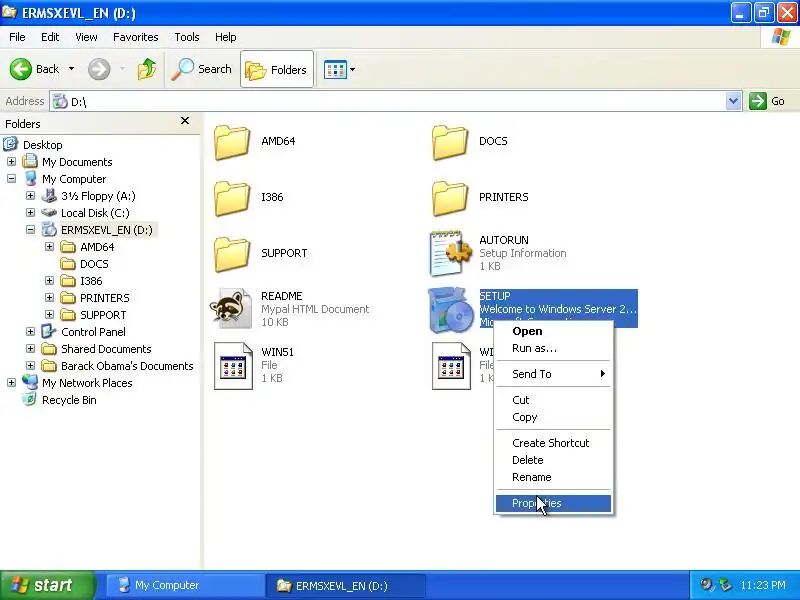Screen dimensions: 800x600
Task: Click the green Back arrow icon
Action: pyautogui.click(x=20, y=69)
